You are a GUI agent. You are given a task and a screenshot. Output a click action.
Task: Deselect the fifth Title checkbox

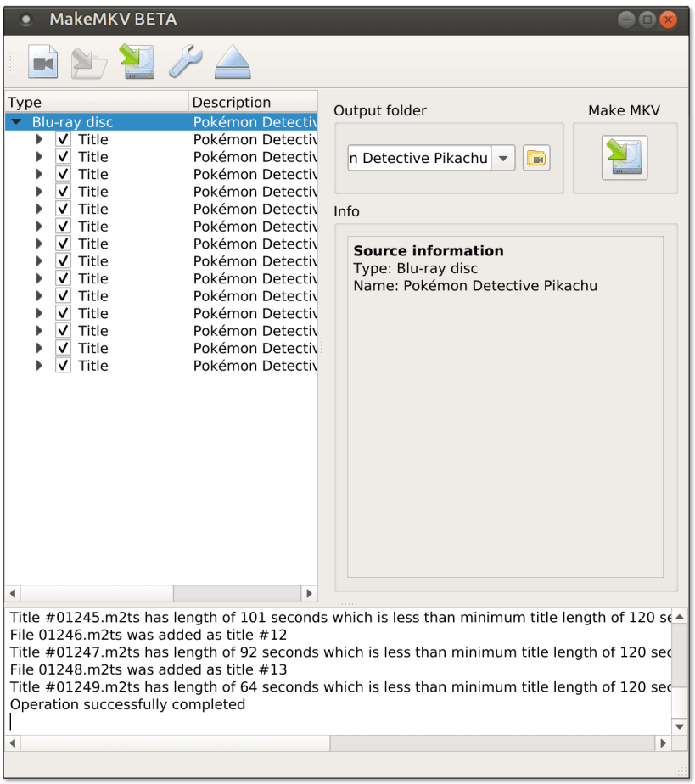63,209
